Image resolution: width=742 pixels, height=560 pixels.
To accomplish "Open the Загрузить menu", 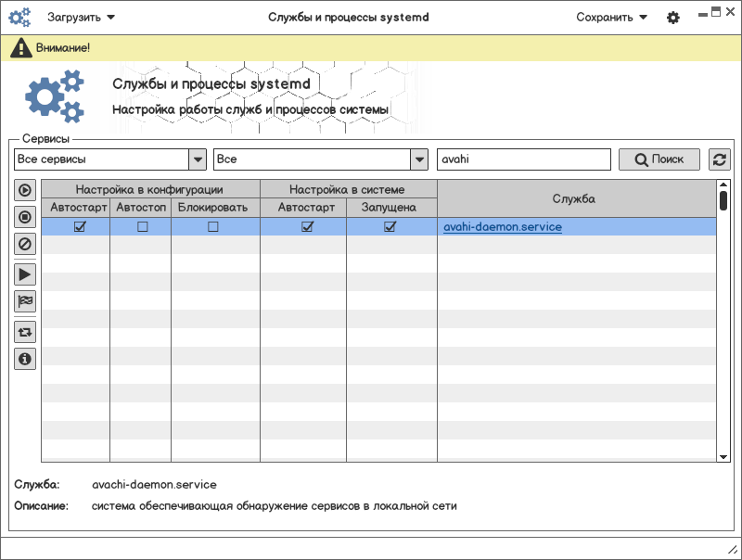I will 82,17.
